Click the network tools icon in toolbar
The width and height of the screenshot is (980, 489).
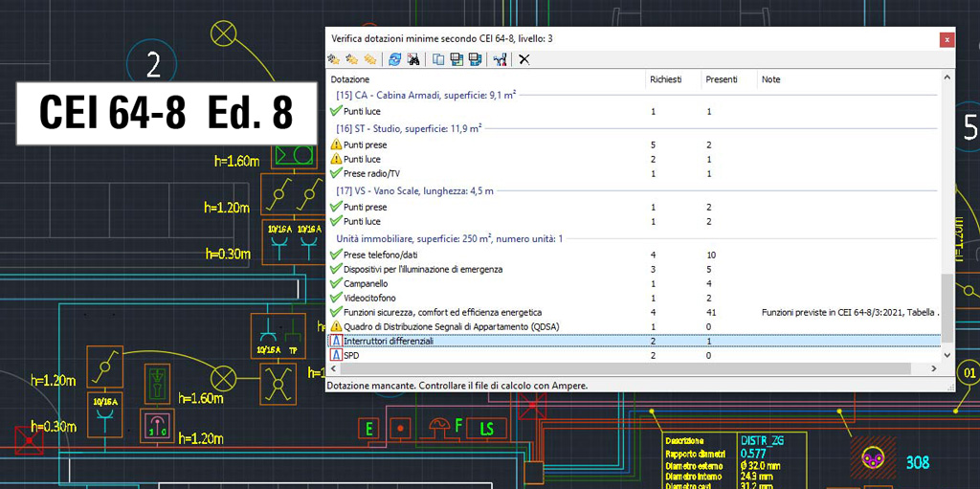click(500, 59)
